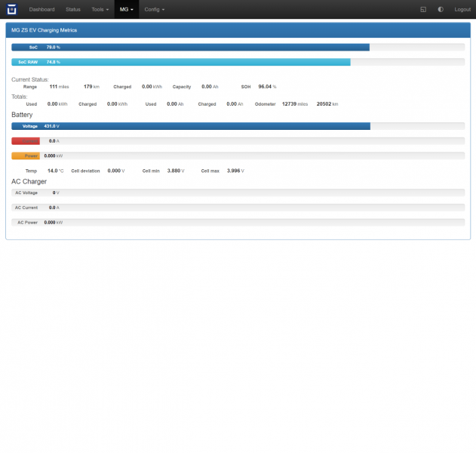The height and width of the screenshot is (453, 476).
Task: Click the 'Totals:' label
Action: [20, 97]
